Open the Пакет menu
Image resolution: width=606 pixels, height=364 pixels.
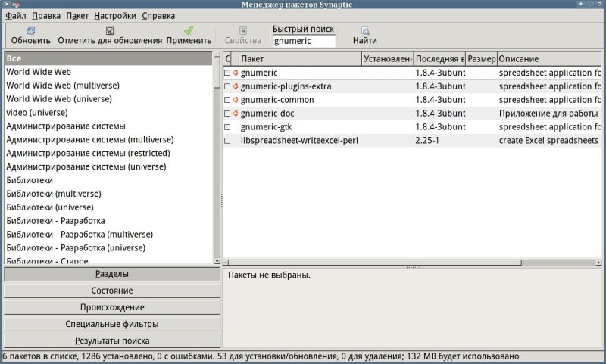77,16
